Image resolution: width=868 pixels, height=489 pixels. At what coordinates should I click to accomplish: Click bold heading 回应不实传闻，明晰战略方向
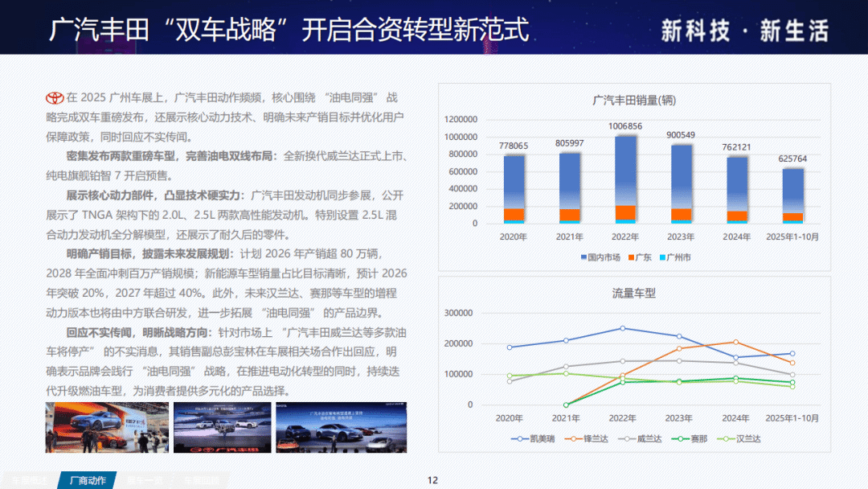[137, 332]
